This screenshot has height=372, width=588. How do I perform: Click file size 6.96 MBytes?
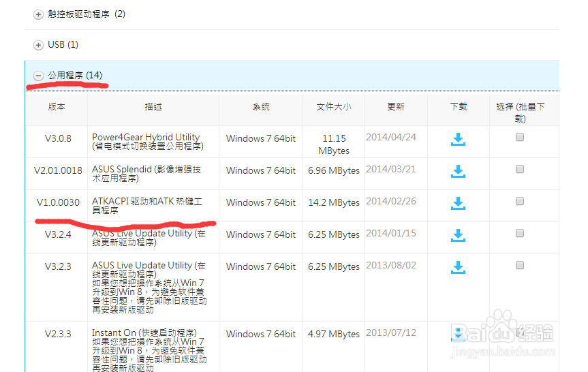(334, 170)
